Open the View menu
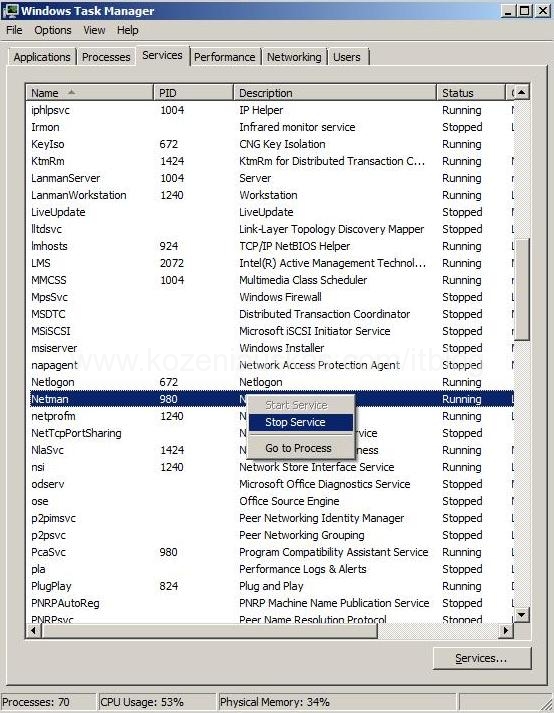Viewport: 554px width, 713px height. [x=94, y=30]
